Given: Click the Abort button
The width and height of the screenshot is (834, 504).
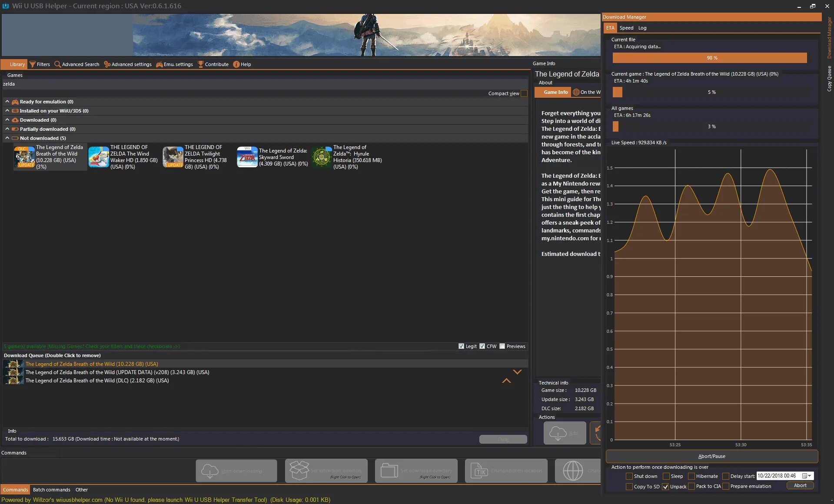Looking at the screenshot, I should coord(800,486).
